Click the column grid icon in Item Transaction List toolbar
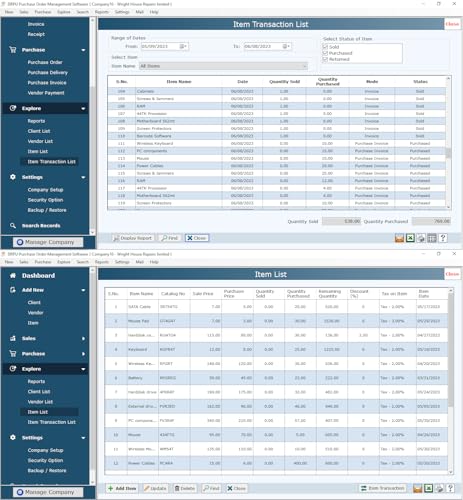463x500 pixels. tap(432, 238)
